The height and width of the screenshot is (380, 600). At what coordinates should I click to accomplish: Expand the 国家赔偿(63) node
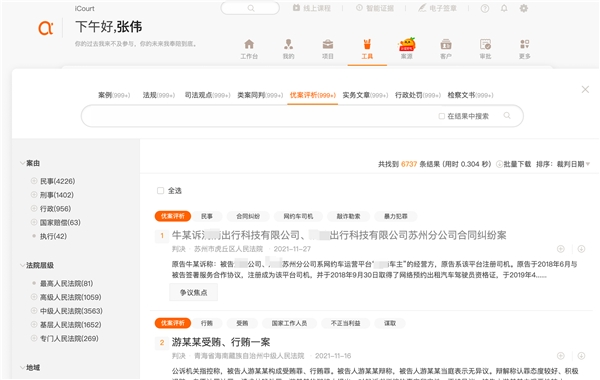click(x=34, y=222)
